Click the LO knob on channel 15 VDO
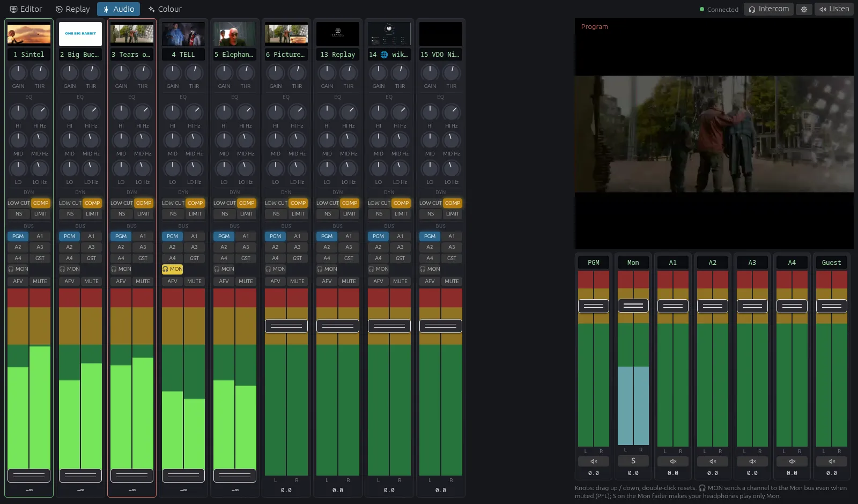The width and height of the screenshot is (858, 504). (430, 168)
